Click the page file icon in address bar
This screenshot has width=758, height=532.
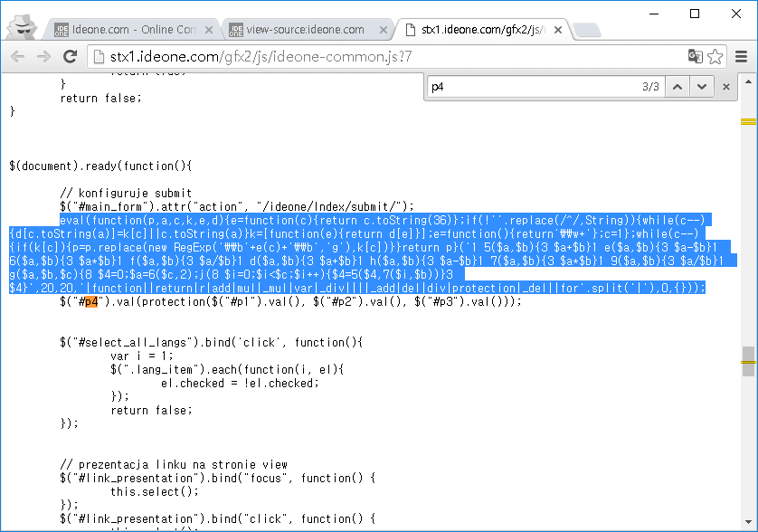pyautogui.click(x=99, y=57)
